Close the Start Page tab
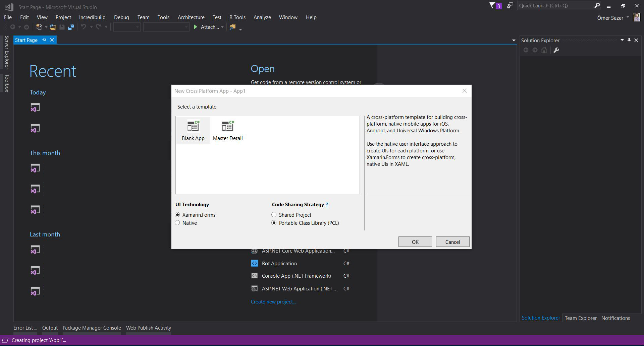This screenshot has width=644, height=346. tap(52, 40)
